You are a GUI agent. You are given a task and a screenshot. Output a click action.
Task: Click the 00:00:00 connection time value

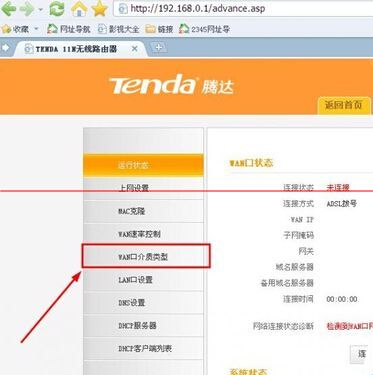[342, 299]
